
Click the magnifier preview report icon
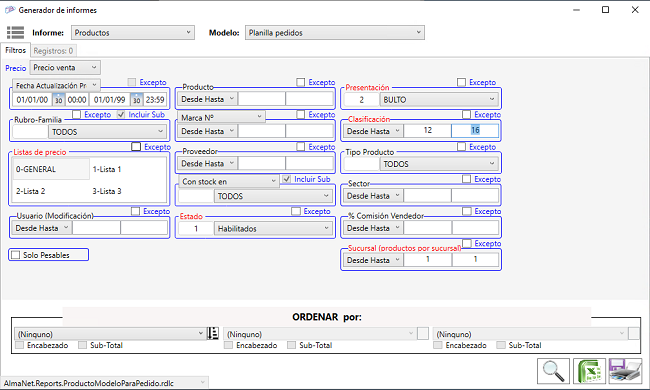tap(553, 371)
